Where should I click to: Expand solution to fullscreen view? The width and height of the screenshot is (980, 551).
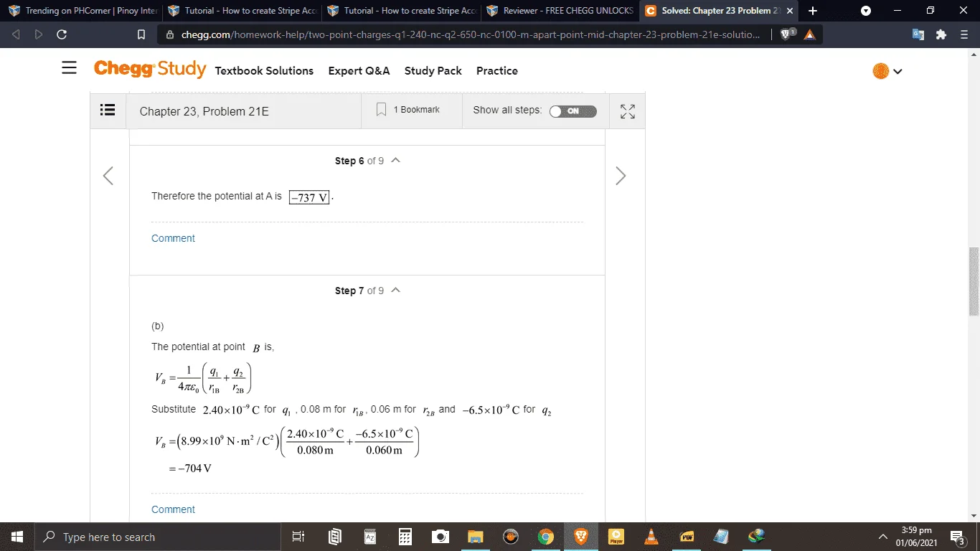point(628,111)
